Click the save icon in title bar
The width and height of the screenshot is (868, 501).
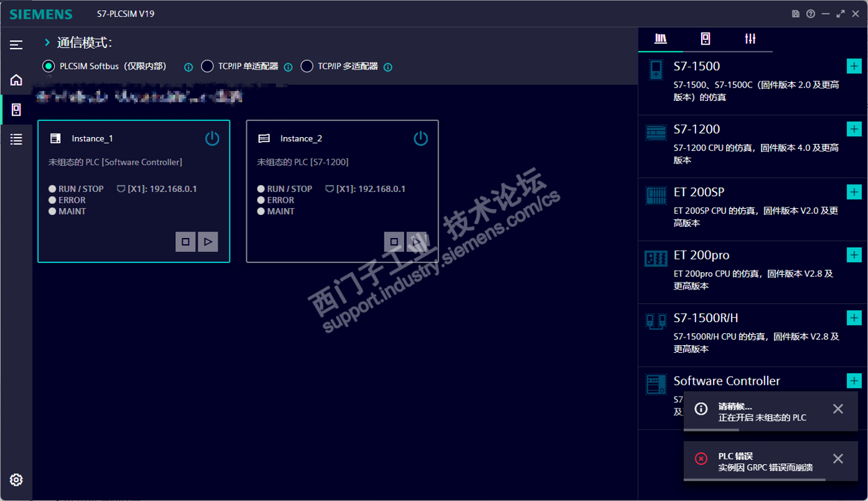[796, 14]
